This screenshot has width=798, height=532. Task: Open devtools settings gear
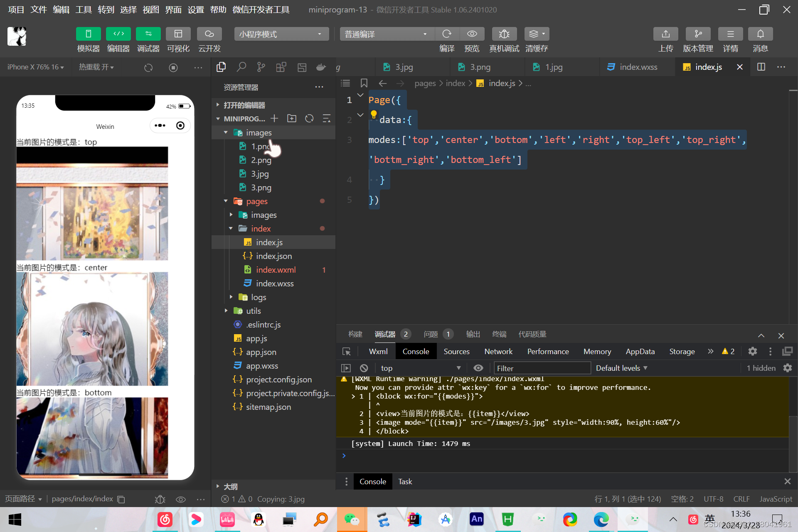tap(753, 352)
